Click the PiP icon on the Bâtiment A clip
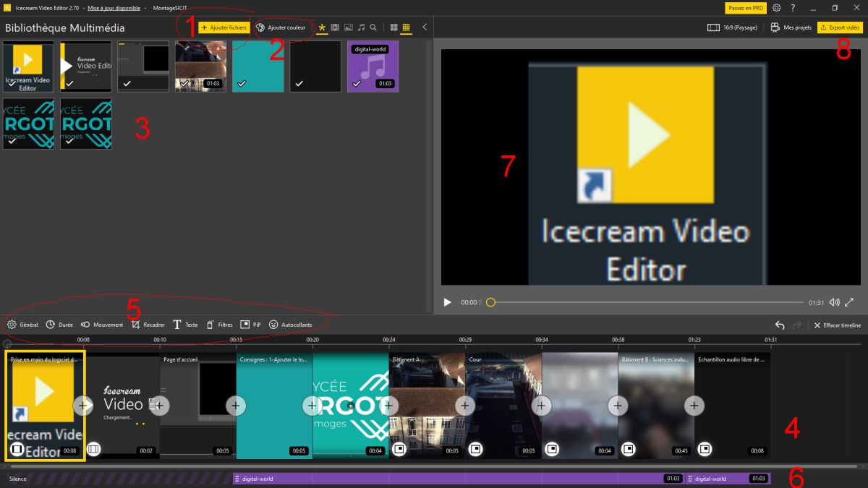This screenshot has height=488, width=868. click(399, 449)
